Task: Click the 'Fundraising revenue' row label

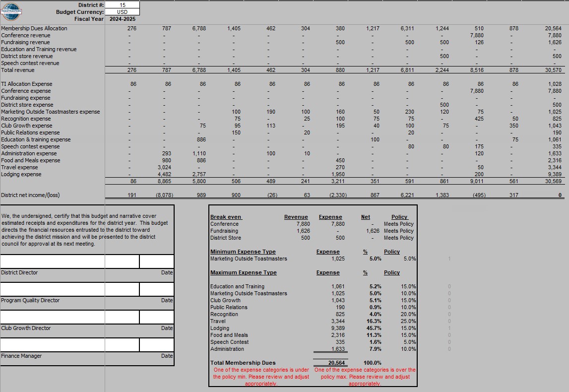Action: click(x=25, y=42)
